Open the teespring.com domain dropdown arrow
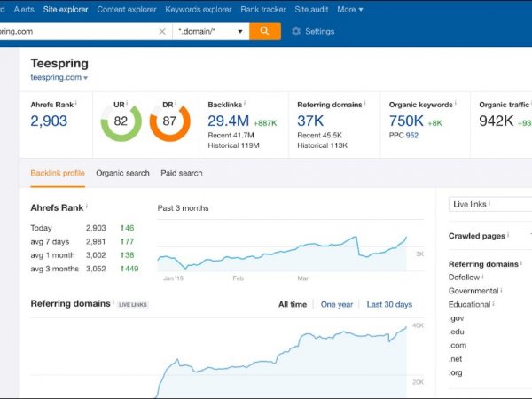Viewport: 532px width, 399px height. (x=86, y=78)
